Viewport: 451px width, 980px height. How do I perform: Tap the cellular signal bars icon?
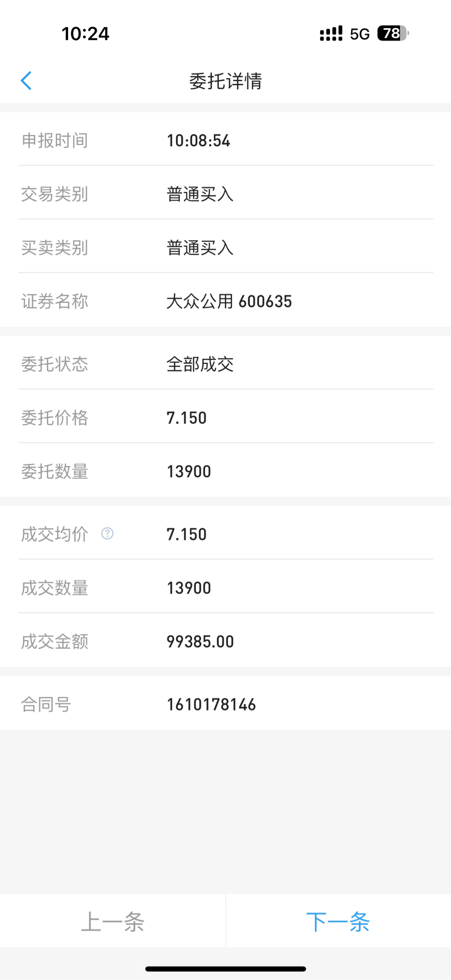tap(331, 34)
